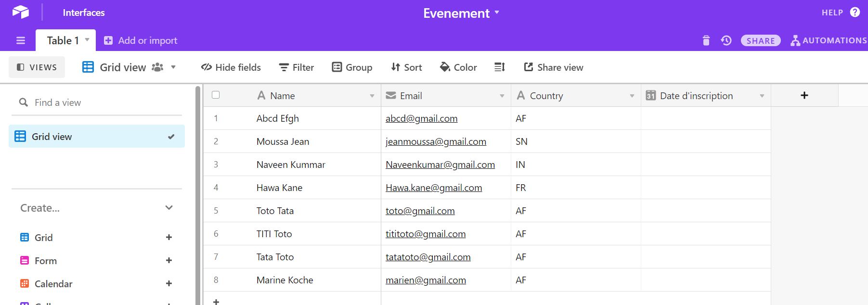Select the IN country cell
This screenshot has width=868, height=305.
tap(576, 165)
